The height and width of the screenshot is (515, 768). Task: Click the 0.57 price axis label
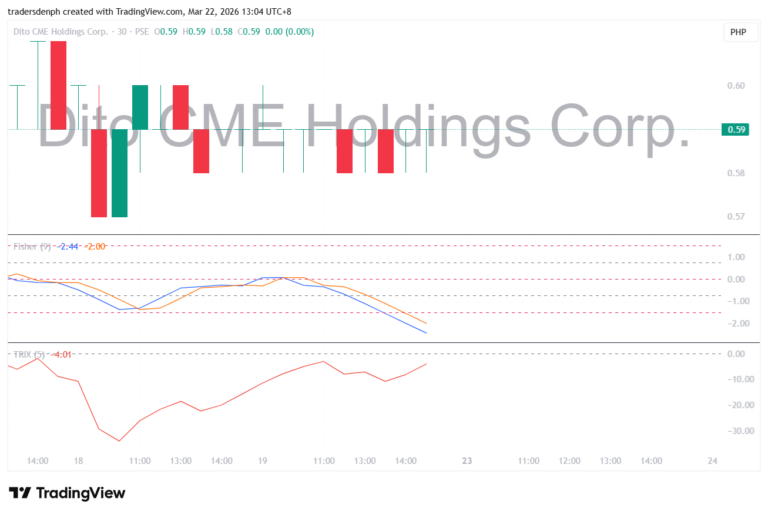pyautogui.click(x=737, y=216)
